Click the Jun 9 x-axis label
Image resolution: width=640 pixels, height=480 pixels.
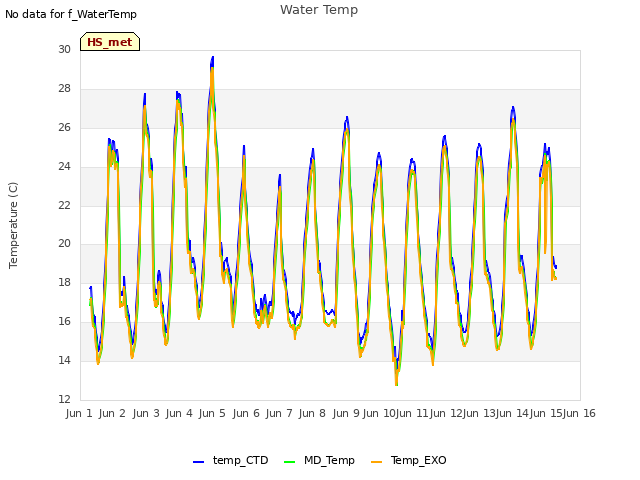[346, 413]
